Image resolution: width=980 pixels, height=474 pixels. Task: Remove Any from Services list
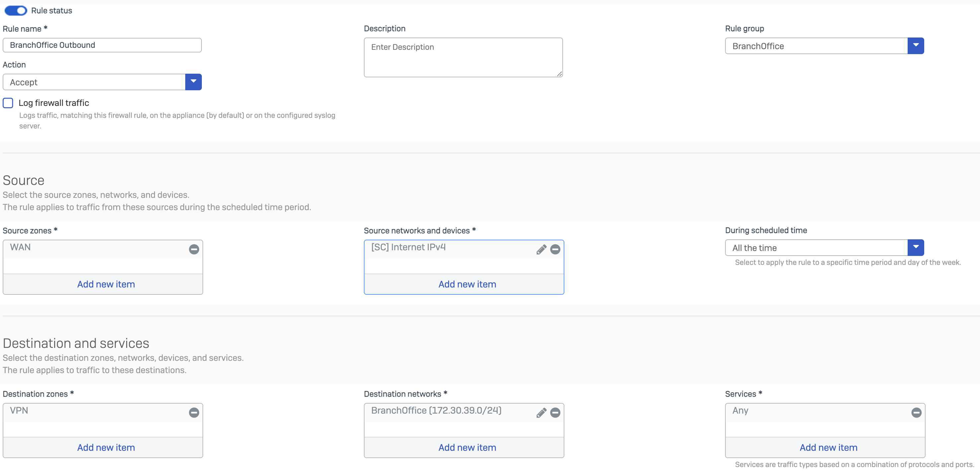tap(916, 412)
